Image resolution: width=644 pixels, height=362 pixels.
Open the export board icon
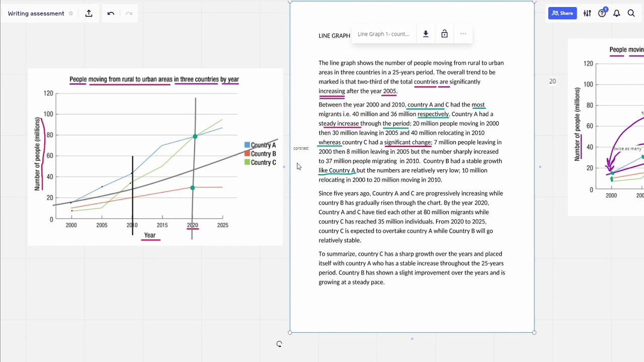(89, 14)
